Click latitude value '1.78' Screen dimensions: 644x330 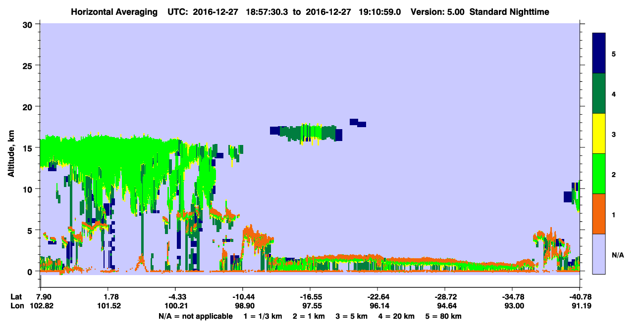click(108, 296)
